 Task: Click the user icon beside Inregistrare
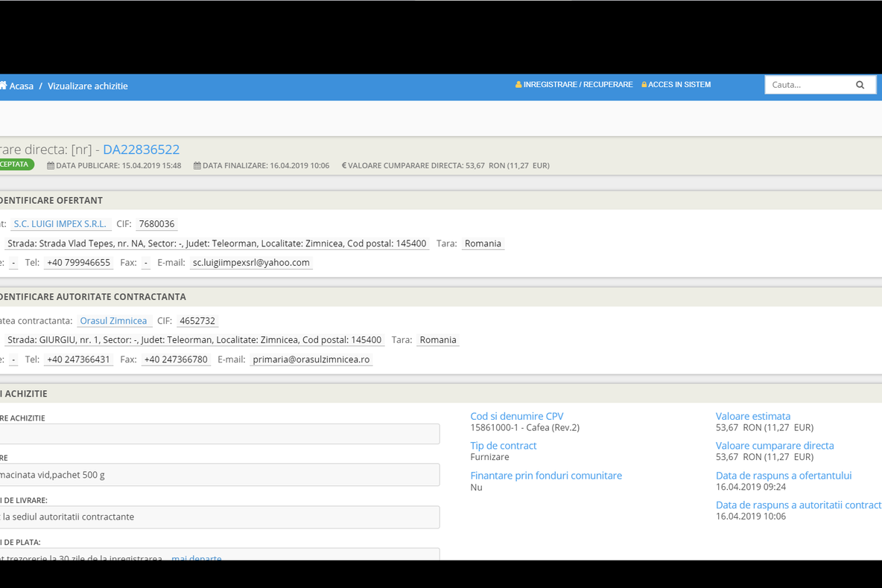tap(518, 85)
